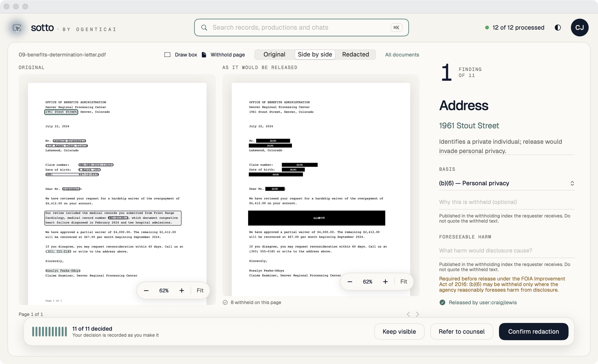
Task: Click the redacted name bar after Mr.
Action: point(273,141)
